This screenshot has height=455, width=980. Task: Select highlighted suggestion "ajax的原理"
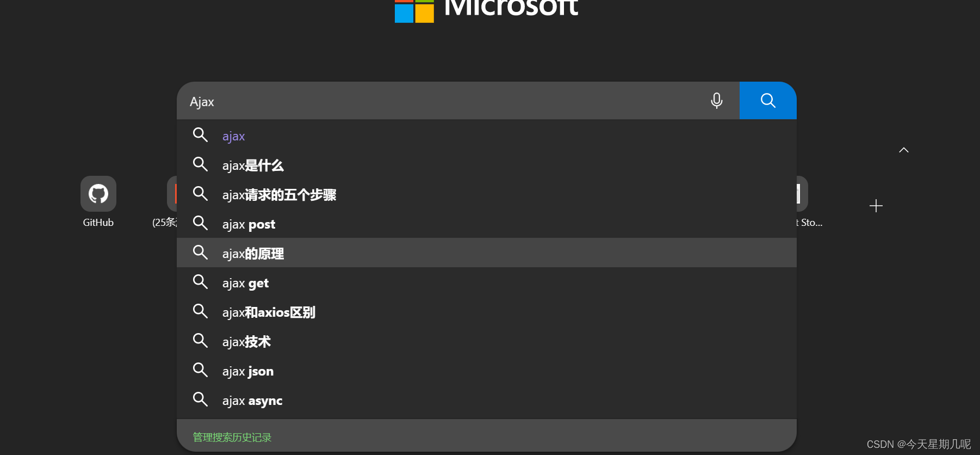(x=487, y=253)
